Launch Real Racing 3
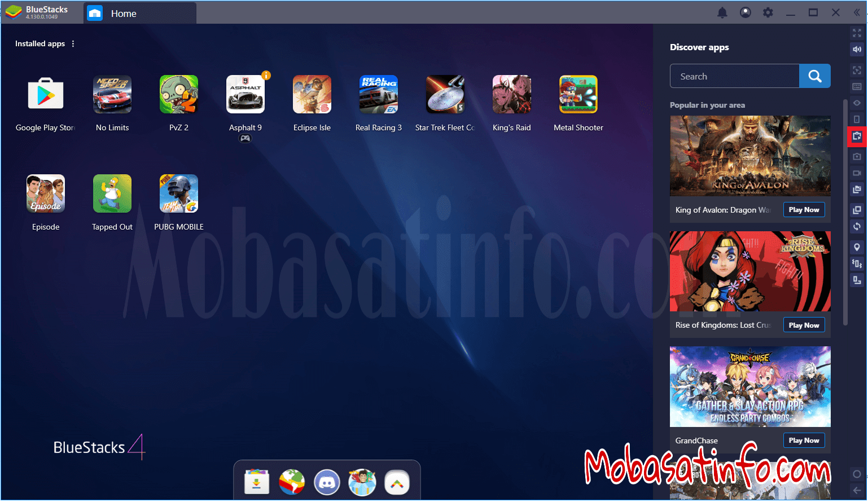This screenshot has width=868, height=502. pos(379,94)
